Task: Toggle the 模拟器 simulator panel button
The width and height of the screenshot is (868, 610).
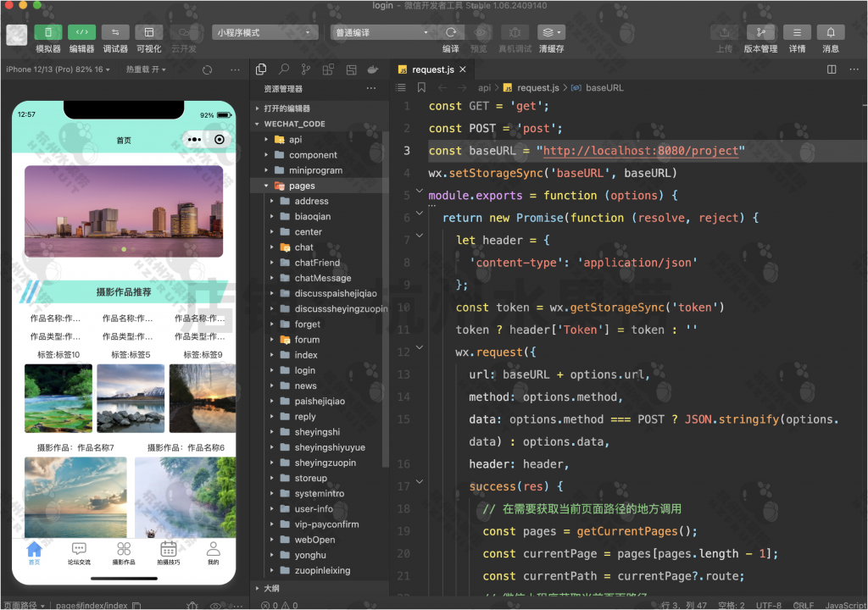Action: click(48, 33)
